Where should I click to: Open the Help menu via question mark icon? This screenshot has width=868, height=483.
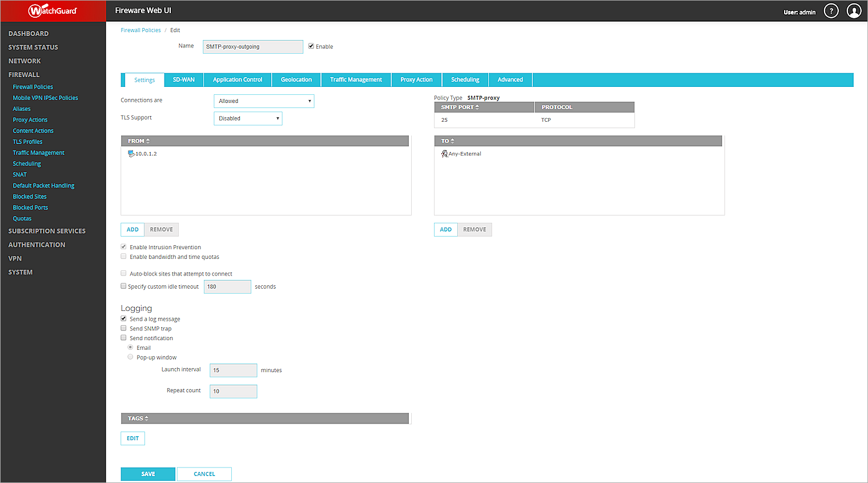coord(831,11)
